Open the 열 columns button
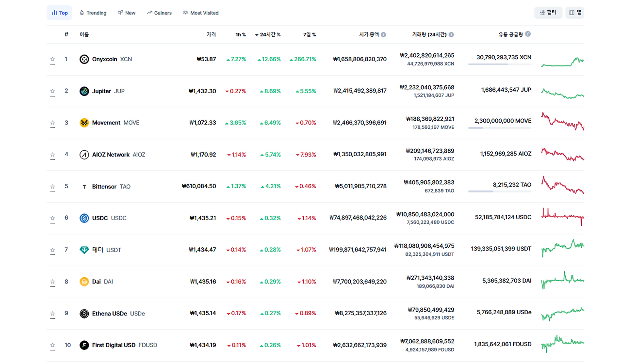This screenshot has height=364, width=621. coord(575,13)
